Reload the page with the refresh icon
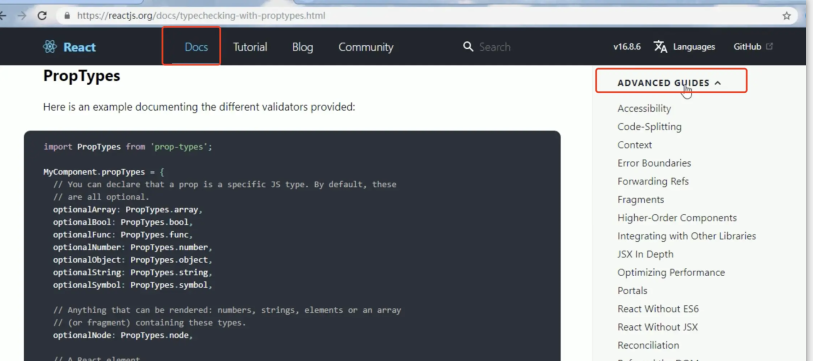Viewport: 813px width, 361px height. [x=42, y=16]
